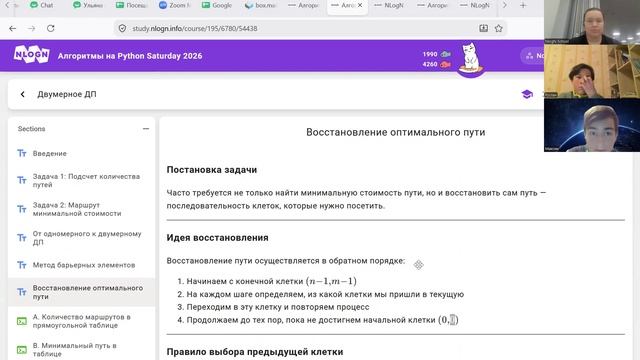Click the text icon beside Метод барьерных элементов

(x=22, y=265)
